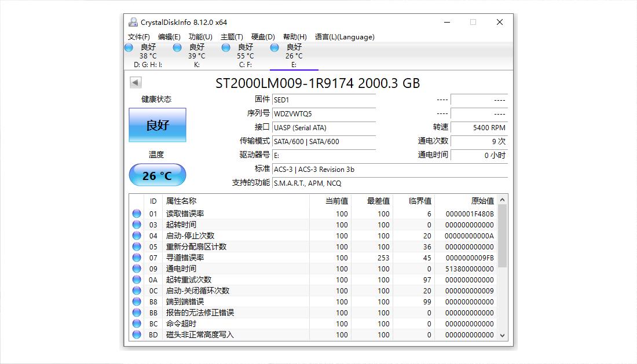Click the previous-drive arrow above 健康状态
This screenshot has width=637, height=364.
tap(134, 82)
